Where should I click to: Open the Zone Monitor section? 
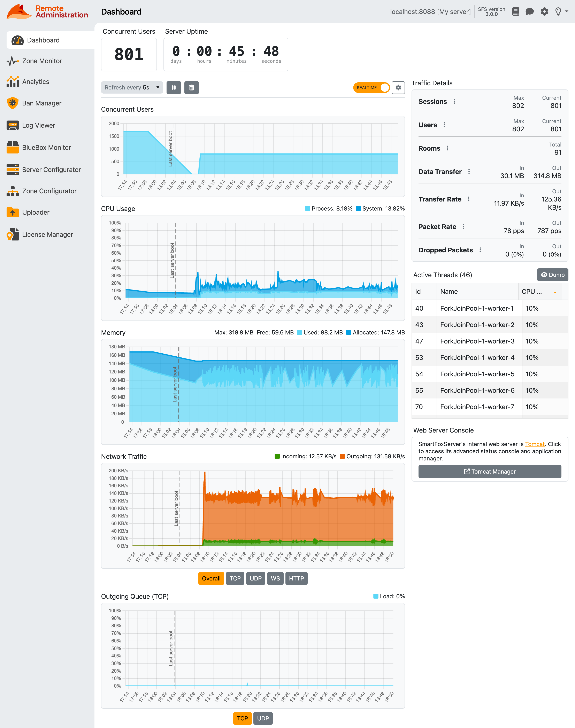pyautogui.click(x=42, y=61)
